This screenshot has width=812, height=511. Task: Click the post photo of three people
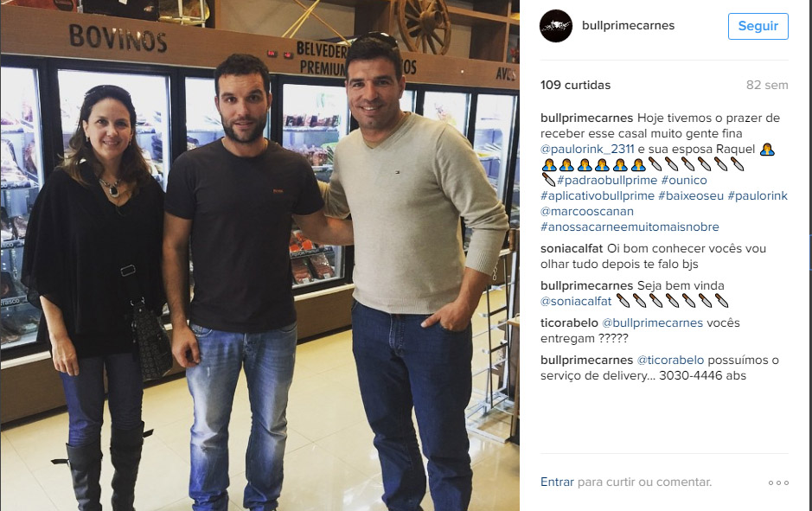coord(260,256)
